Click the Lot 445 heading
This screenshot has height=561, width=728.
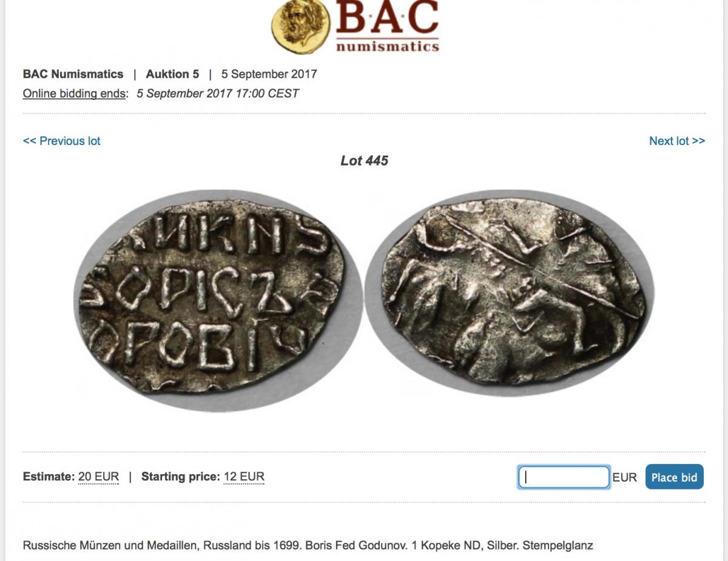pos(364,161)
